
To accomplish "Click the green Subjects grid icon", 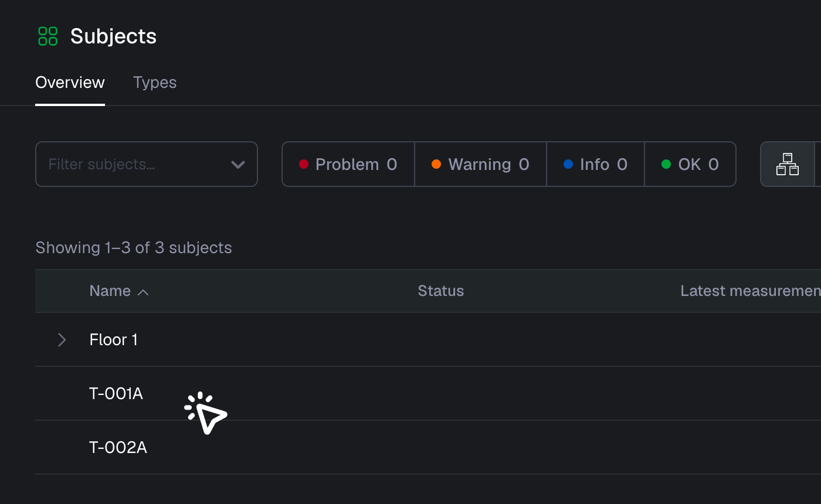I will (48, 36).
